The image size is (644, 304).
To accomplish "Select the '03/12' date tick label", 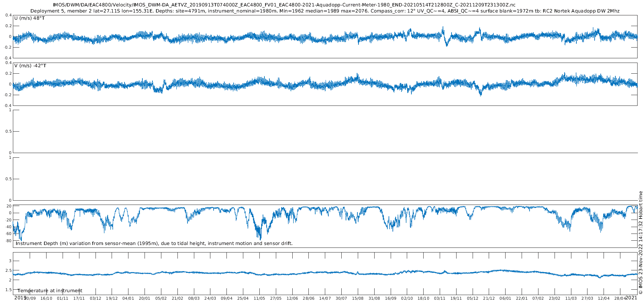I will point(96,298).
